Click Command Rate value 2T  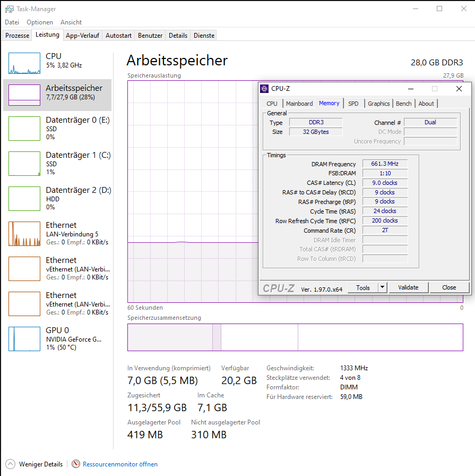point(385,230)
